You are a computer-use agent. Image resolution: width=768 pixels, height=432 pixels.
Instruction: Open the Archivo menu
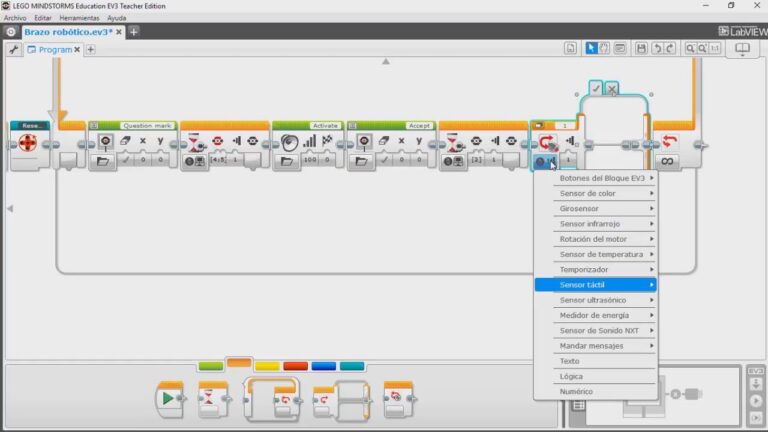[15, 18]
